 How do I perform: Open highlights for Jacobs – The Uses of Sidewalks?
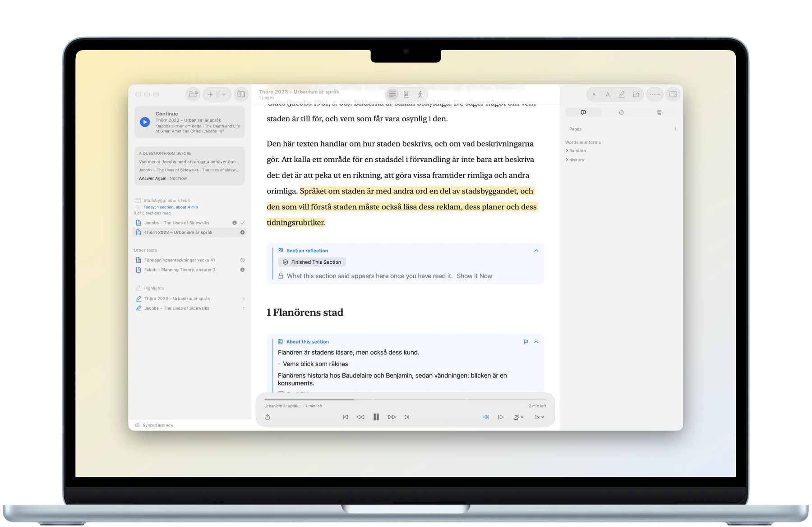point(189,308)
